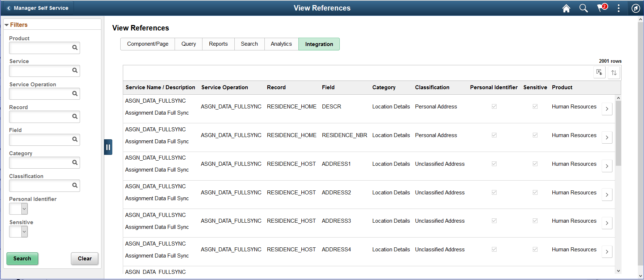The height and width of the screenshot is (280, 644).
Task: Open the Personal Identifier filter dropdown
Action: pos(18,209)
